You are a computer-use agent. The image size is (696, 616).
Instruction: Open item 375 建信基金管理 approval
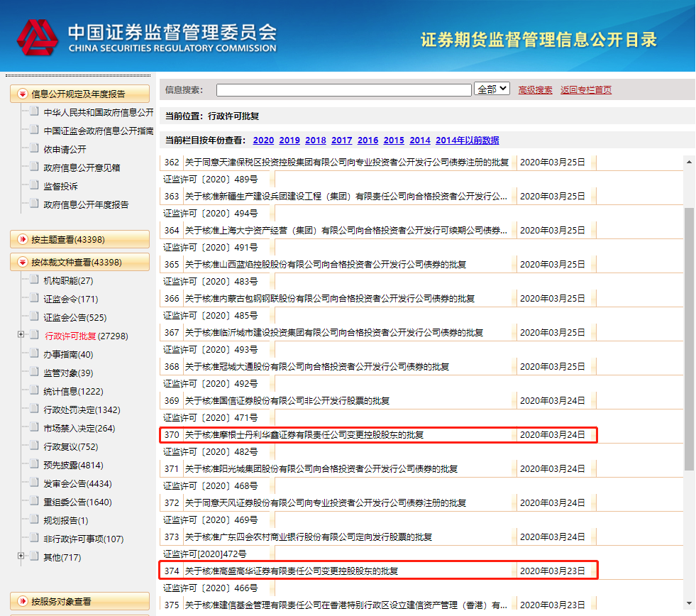(346, 605)
